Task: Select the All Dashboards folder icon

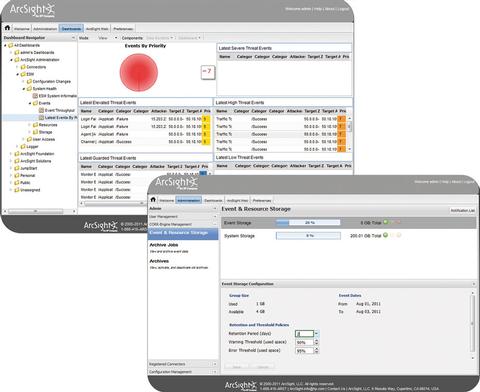Action: coord(11,45)
